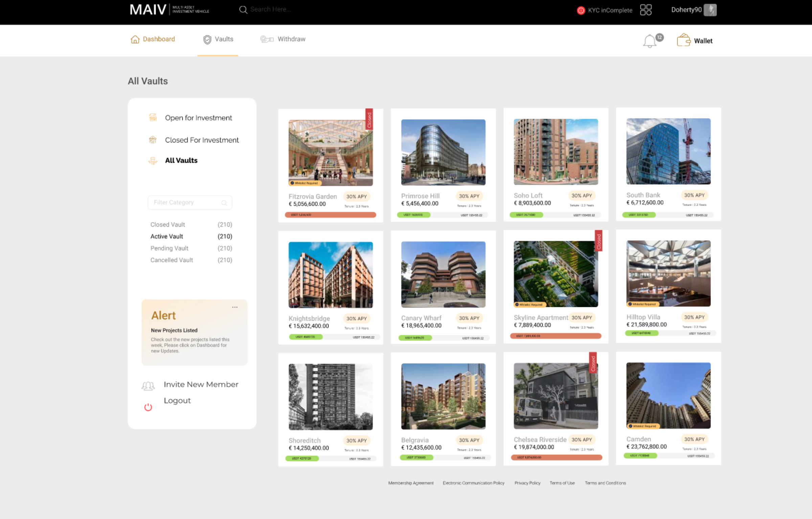The image size is (812, 519).
Task: Click Logout text
Action: [177, 401]
